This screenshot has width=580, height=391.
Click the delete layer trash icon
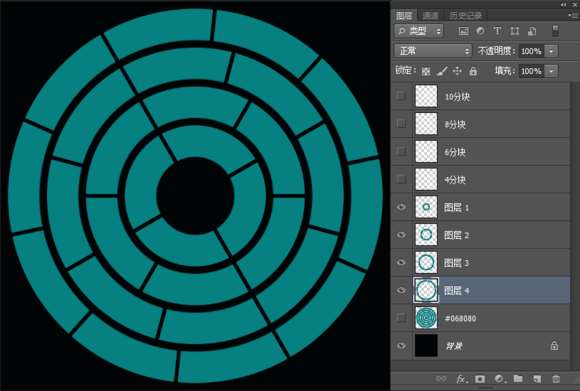click(556, 379)
